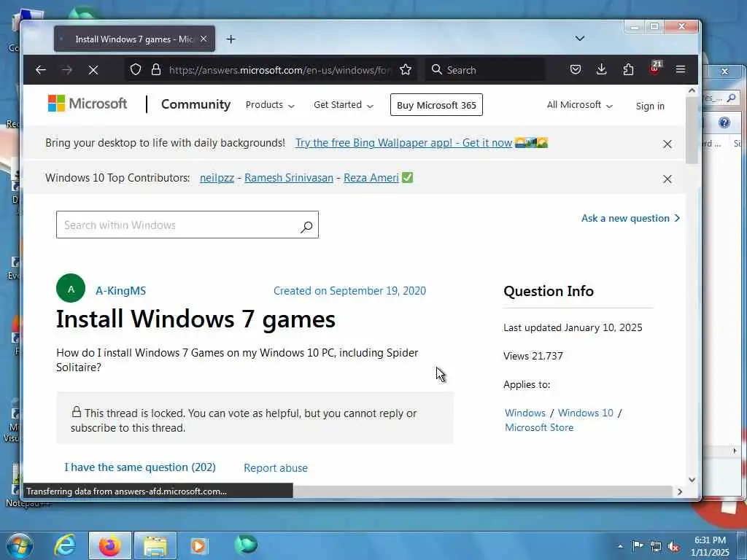Open the network tray icon
747x560 pixels.
tap(656, 546)
